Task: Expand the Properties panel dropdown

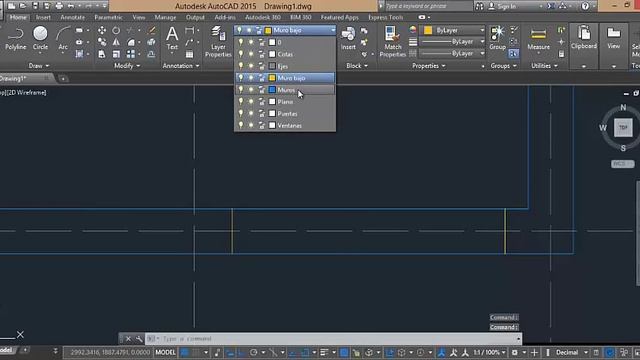Action: click(428, 66)
